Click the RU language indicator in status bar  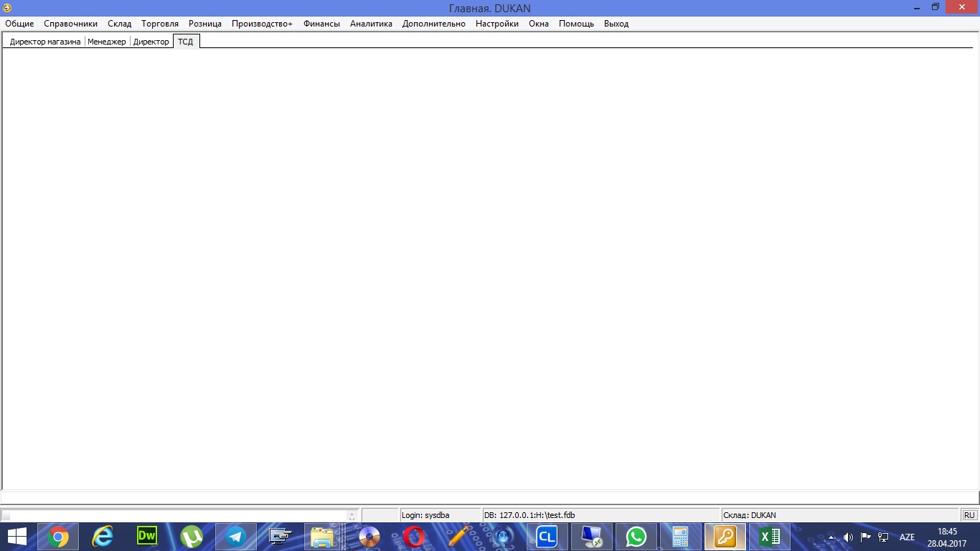click(x=969, y=515)
